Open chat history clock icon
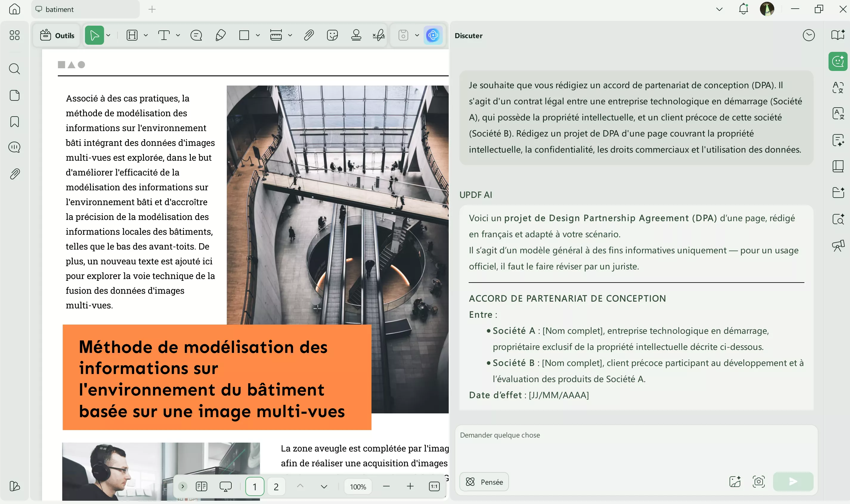Image resolution: width=850 pixels, height=504 pixels. 809,35
